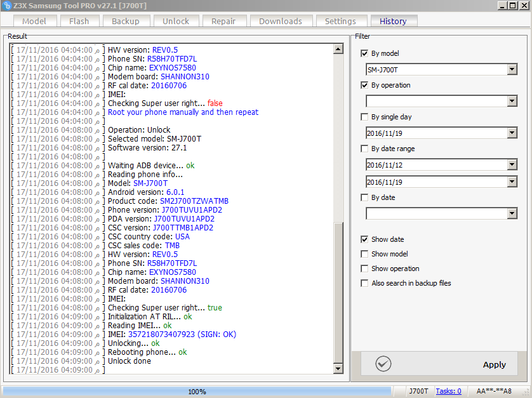Switch to the Settings tab
Screen dimensions: 532x398
tap(341, 21)
